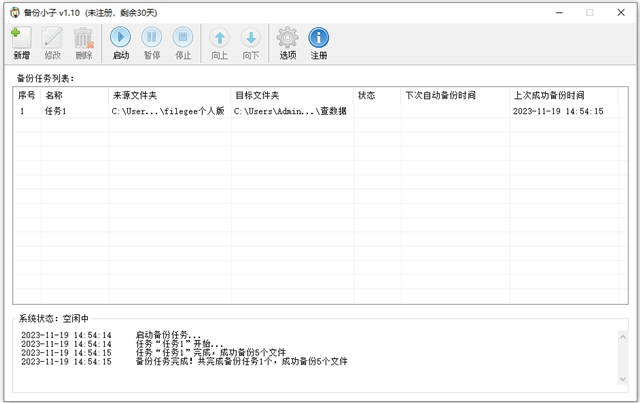Select the 任务1 row in the task list
This screenshot has height=403, width=640.
55,112
